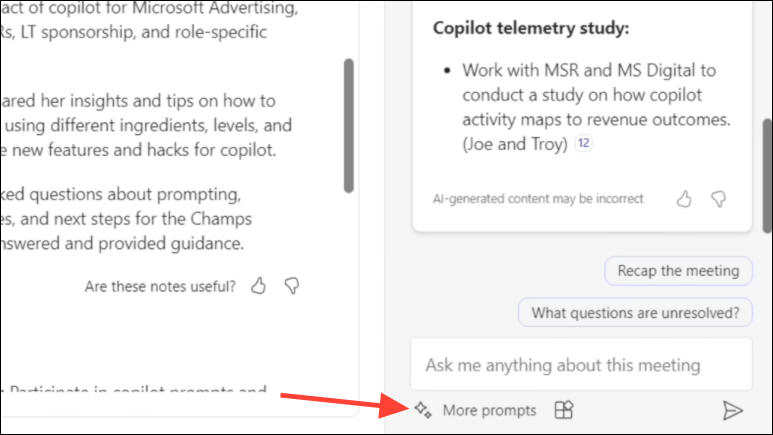773x435 pixels.
Task: Choose "What questions are unresolved?" suggestion
Action: click(x=635, y=313)
